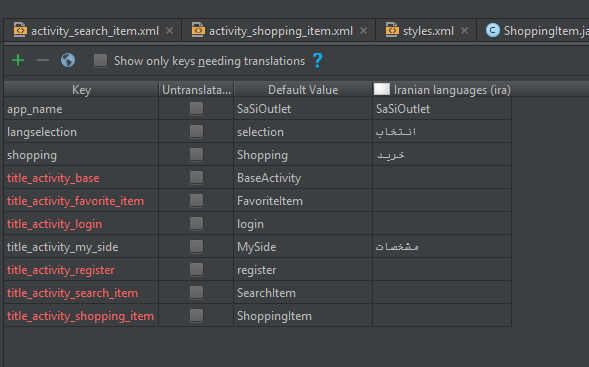Toggle untranslatable checkbox for title_activity_register
This screenshot has width=589, height=367.
[196, 270]
